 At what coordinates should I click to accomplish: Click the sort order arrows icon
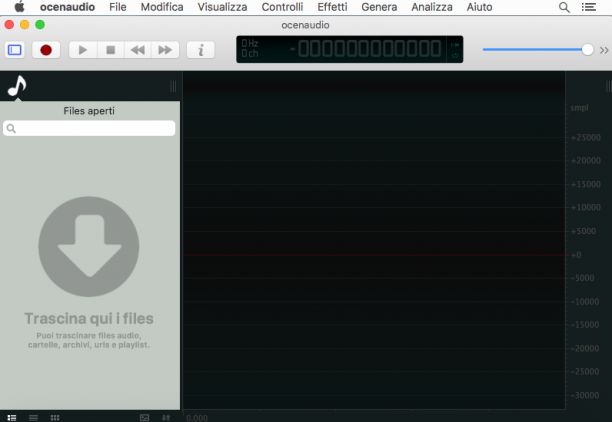coord(166,418)
